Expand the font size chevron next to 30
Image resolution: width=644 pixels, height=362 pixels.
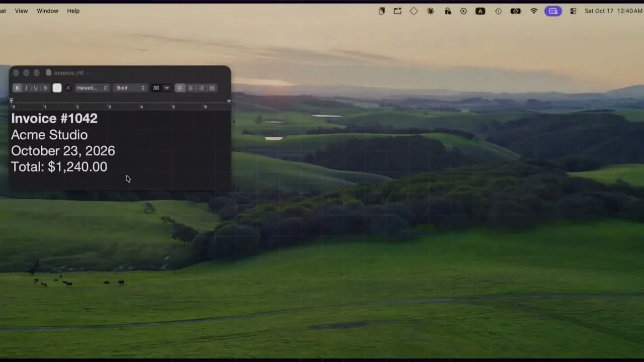tap(167, 88)
